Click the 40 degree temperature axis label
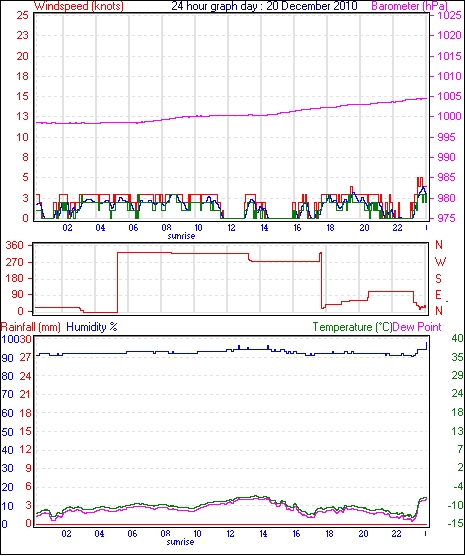Screen dimensions: 465x556 click(x=457, y=338)
